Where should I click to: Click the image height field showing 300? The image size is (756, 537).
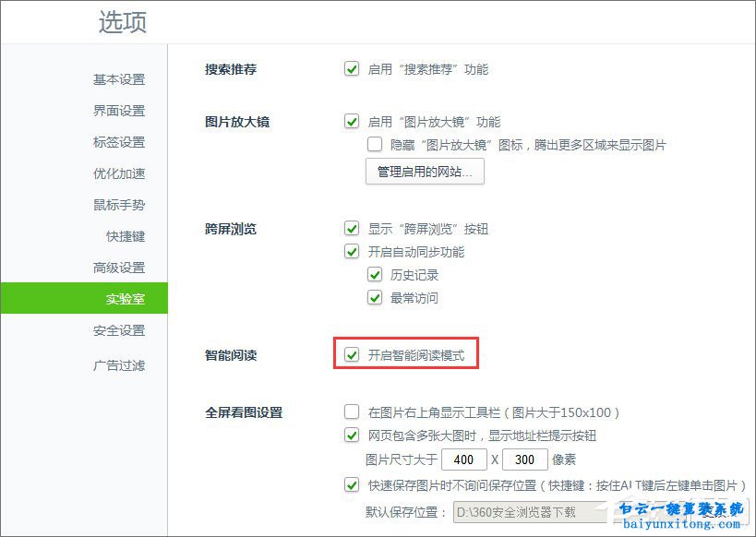point(525,459)
